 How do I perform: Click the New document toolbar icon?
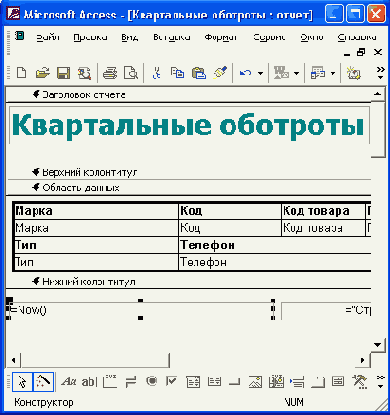click(x=22, y=72)
